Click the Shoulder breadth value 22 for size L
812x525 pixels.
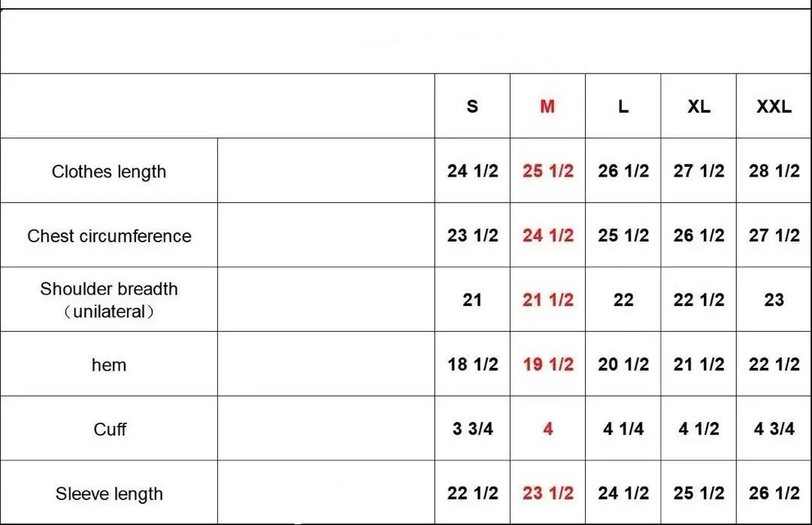coord(623,300)
